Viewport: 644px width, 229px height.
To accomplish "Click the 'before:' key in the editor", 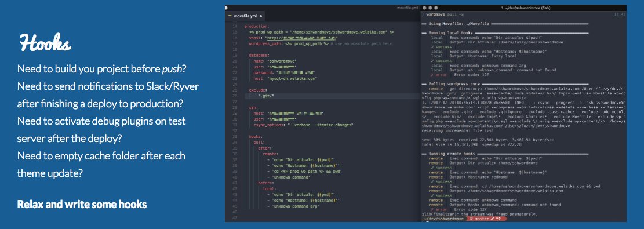I will pos(266,183).
